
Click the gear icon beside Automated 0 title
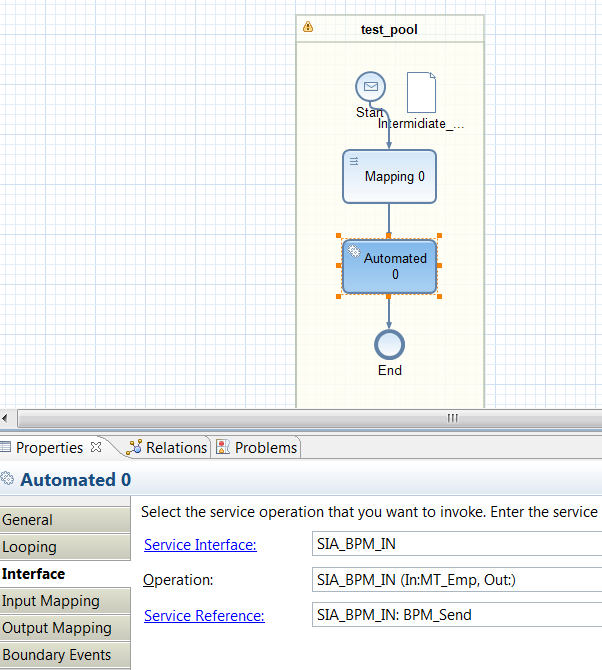(x=7, y=478)
